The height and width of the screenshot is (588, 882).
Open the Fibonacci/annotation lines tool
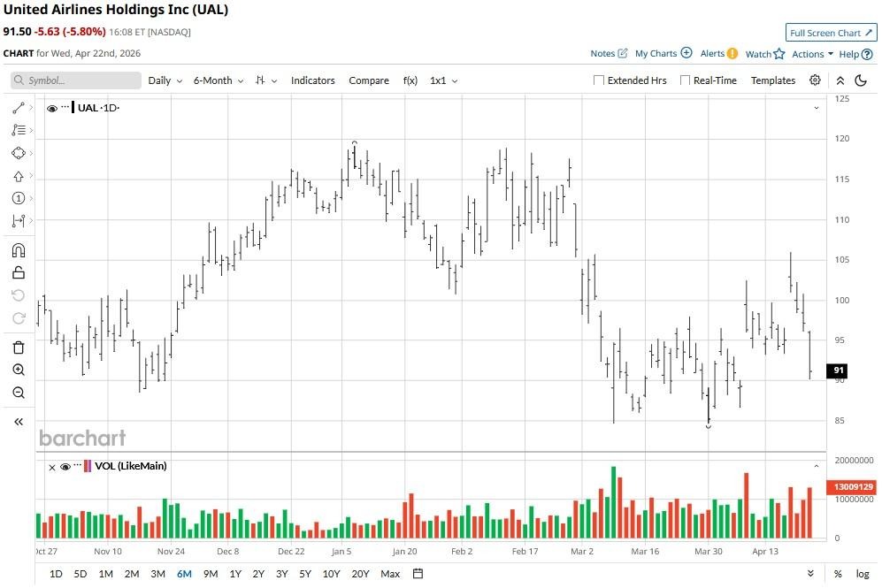click(18, 130)
